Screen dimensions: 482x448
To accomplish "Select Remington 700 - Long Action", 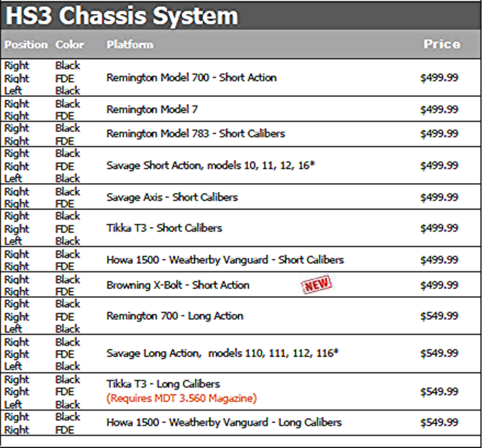I will click(175, 315).
